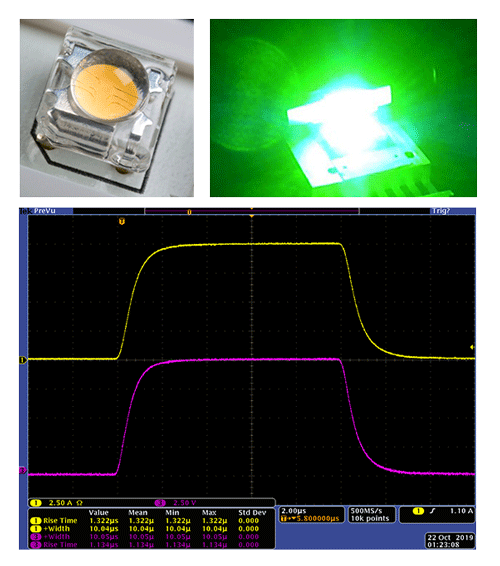The image size is (500, 566).
Task: Click the 22 Oct 2019 date readout
Action: [450, 537]
